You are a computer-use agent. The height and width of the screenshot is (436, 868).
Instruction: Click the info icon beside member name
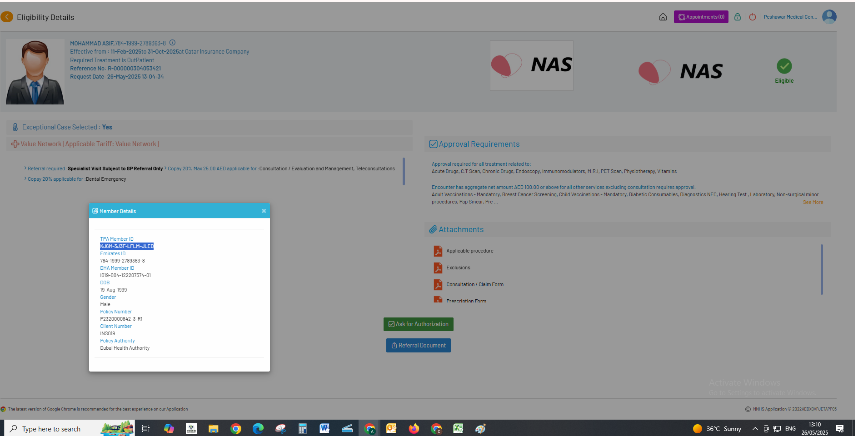coord(172,43)
